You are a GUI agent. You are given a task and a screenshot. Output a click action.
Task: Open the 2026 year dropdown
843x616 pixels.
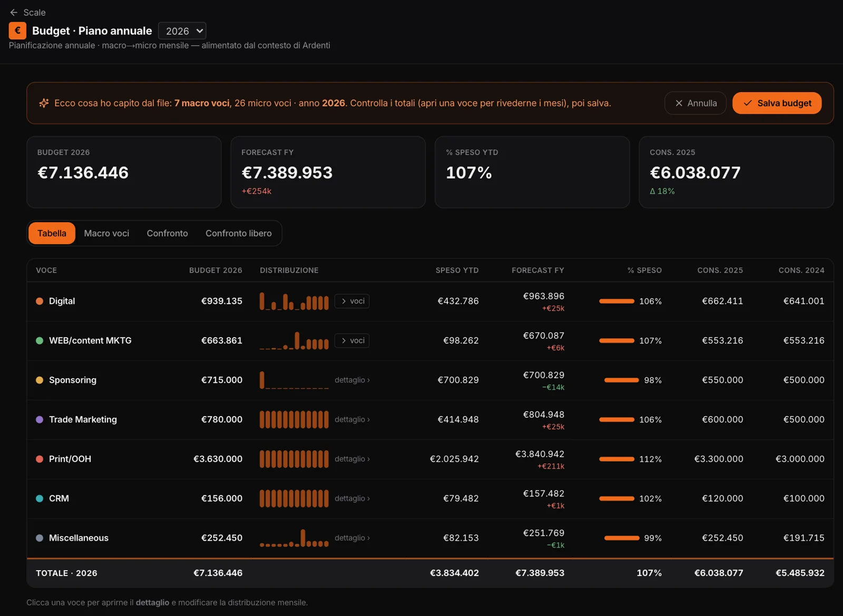point(182,31)
